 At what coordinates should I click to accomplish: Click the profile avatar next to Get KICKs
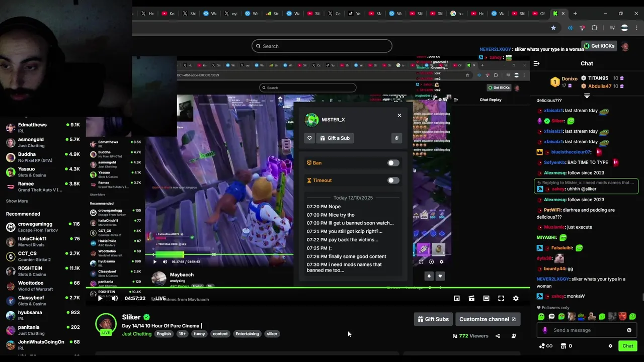[625, 46]
